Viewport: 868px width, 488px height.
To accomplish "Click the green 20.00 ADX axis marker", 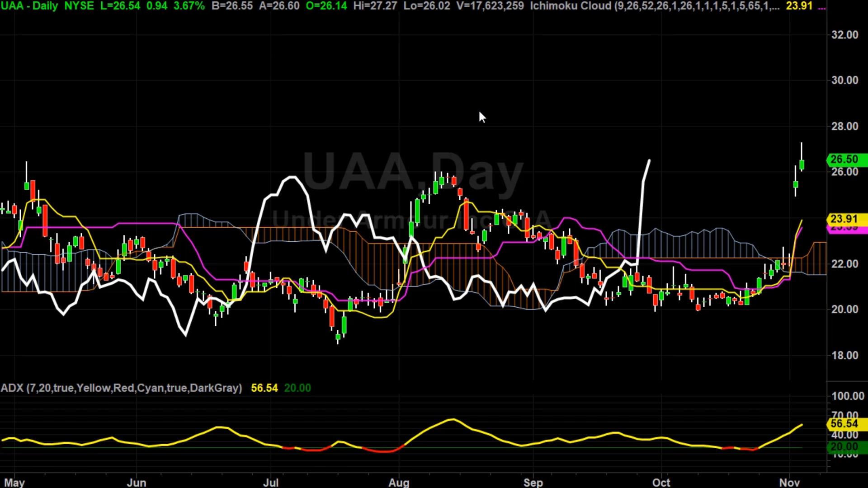I will click(x=847, y=447).
